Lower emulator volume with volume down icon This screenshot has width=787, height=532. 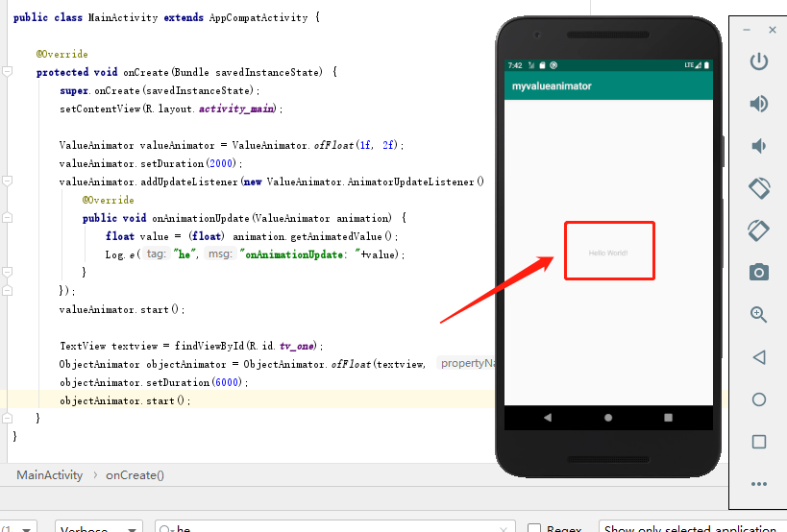pos(758,146)
